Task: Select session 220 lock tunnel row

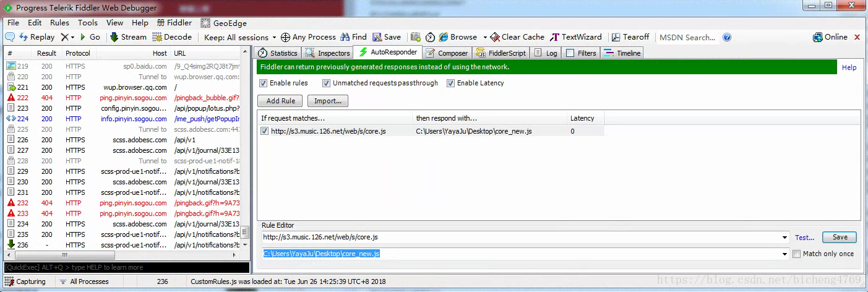Action: tap(124, 77)
